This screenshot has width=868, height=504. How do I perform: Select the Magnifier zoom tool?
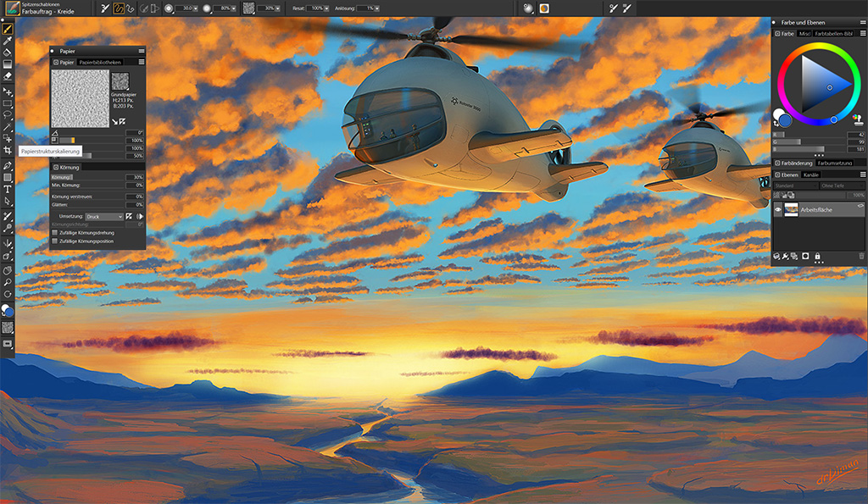[x=7, y=282]
